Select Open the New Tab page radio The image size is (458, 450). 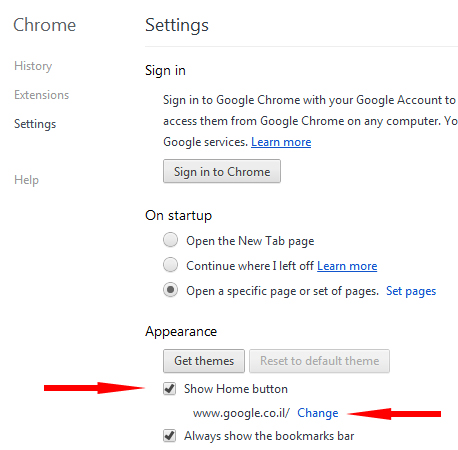170,240
